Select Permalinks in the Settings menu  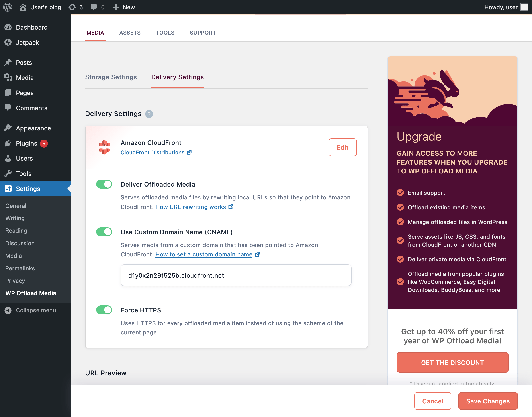pos(20,268)
